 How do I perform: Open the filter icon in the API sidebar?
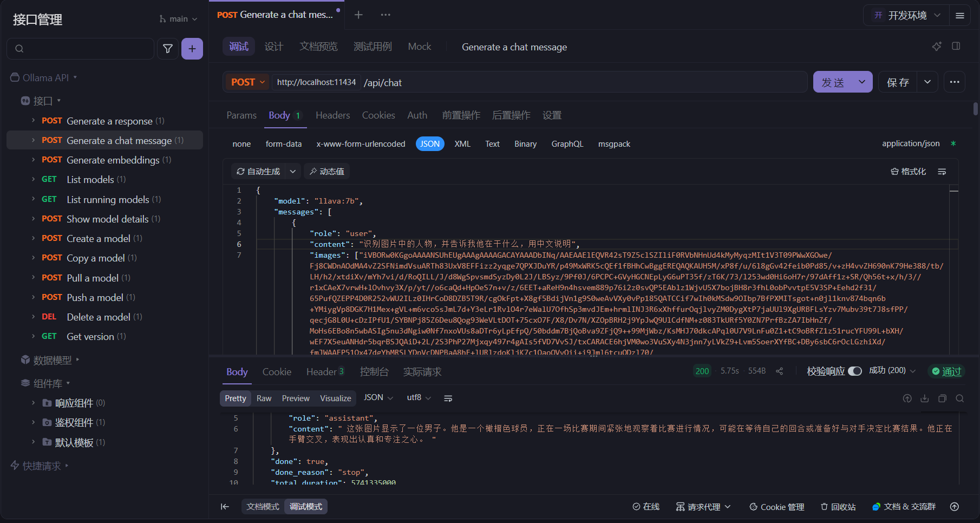tap(168, 49)
